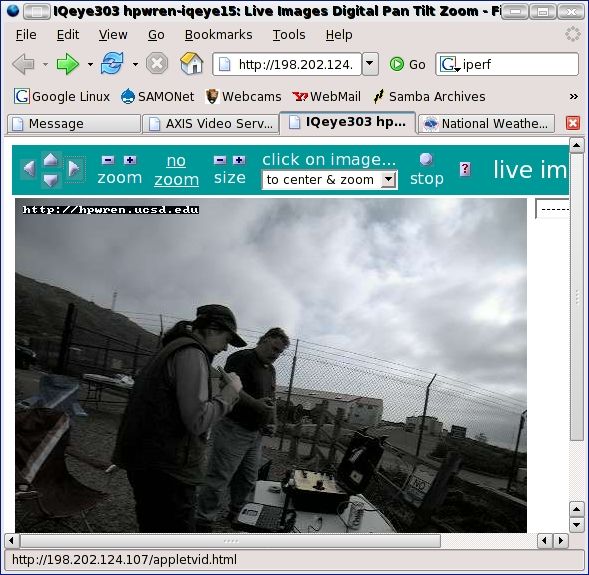The height and width of the screenshot is (575, 589).
Task: Open the Bookmarks menu
Action: (x=219, y=35)
